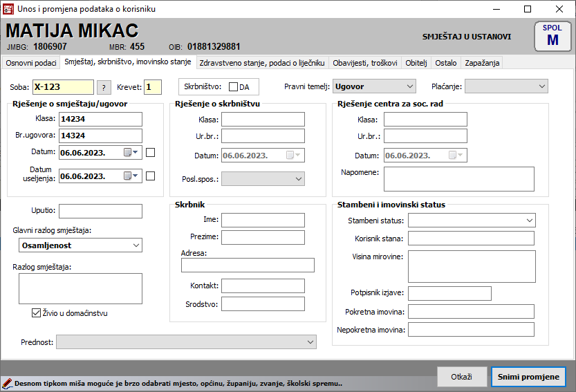Toggle checkbox next to contract Datum field
Screen dimensions: 576x392
click(x=151, y=153)
